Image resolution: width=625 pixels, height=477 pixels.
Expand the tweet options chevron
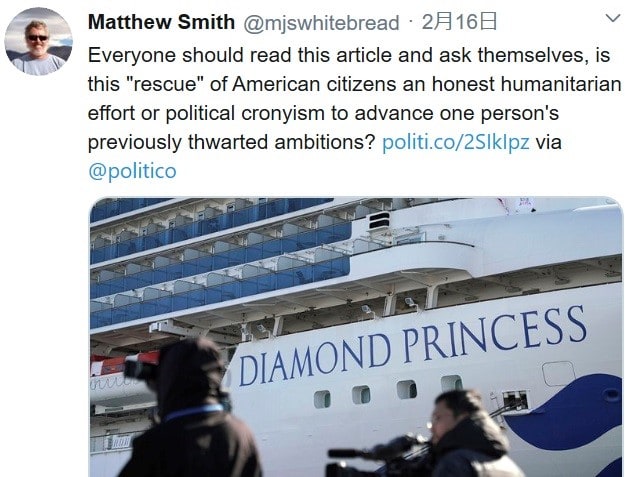click(613, 18)
